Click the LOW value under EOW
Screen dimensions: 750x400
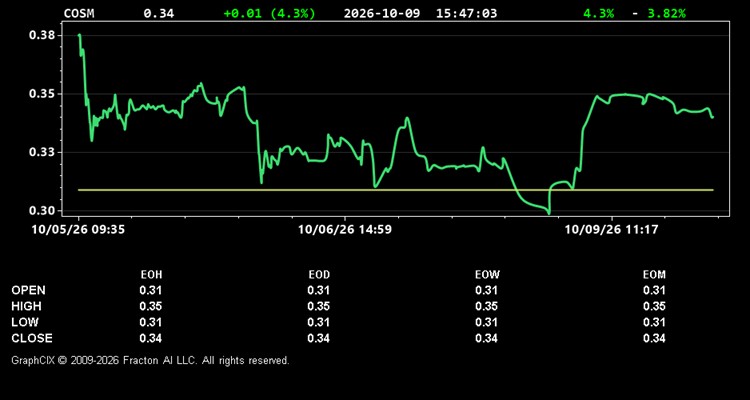tap(486, 322)
